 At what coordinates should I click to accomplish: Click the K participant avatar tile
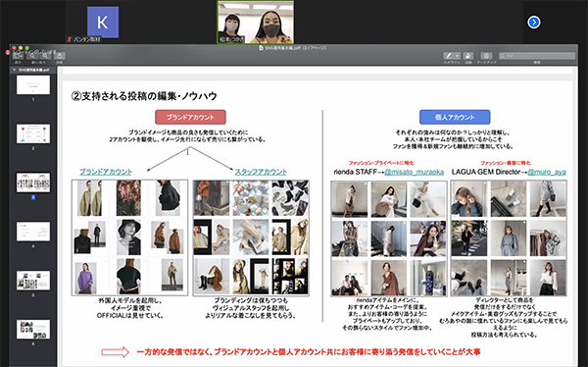(x=103, y=23)
